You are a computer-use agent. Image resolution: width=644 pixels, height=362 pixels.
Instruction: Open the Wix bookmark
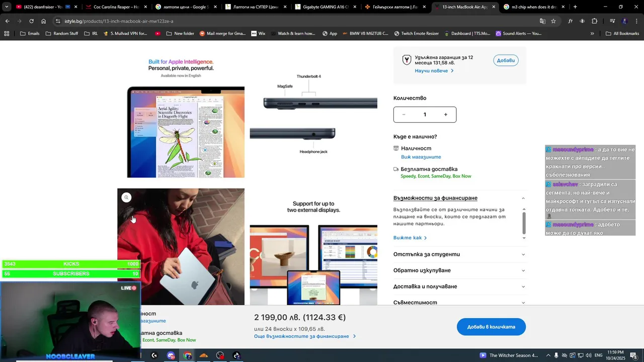(x=258, y=34)
